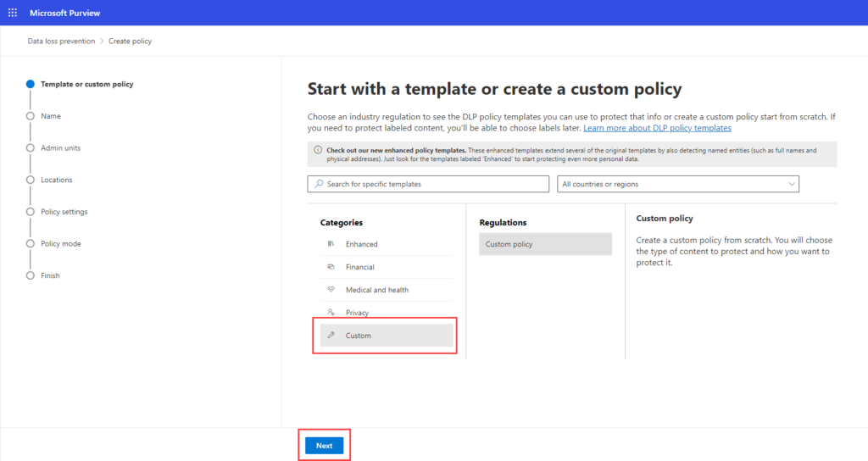Click the search magnifier icon
Image resolution: width=868 pixels, height=461 pixels.
point(318,184)
